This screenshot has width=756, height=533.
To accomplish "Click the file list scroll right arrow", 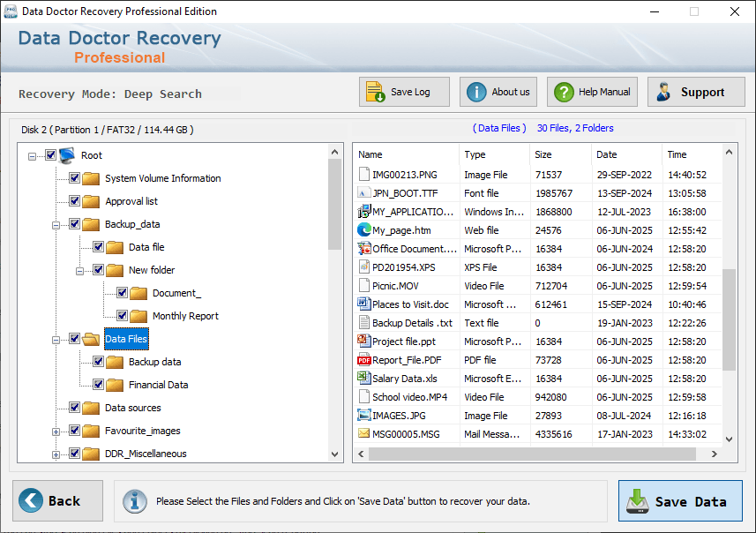I will [x=715, y=454].
